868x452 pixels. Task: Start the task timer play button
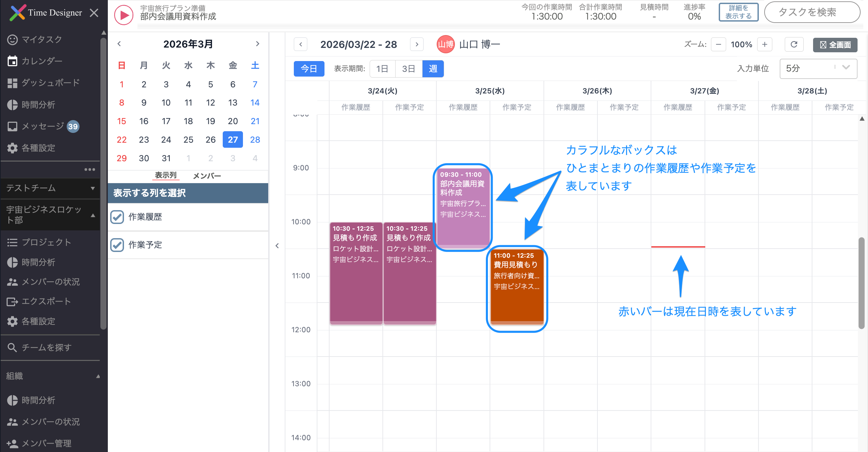[124, 15]
